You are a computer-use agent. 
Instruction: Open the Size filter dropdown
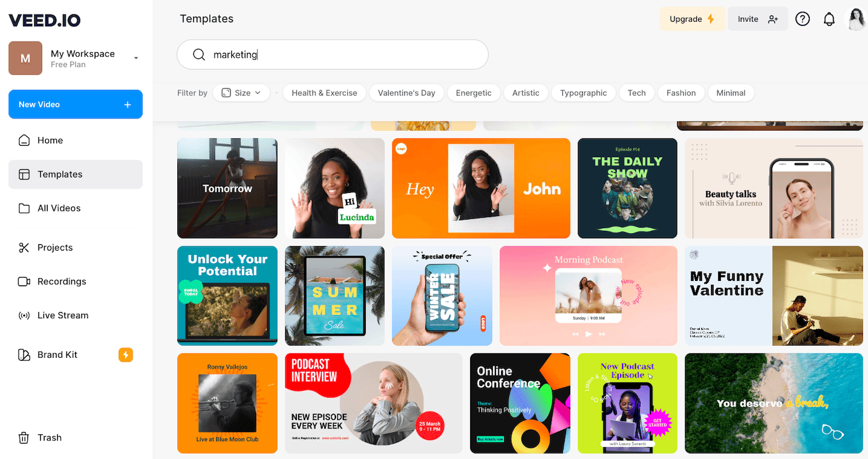click(242, 93)
